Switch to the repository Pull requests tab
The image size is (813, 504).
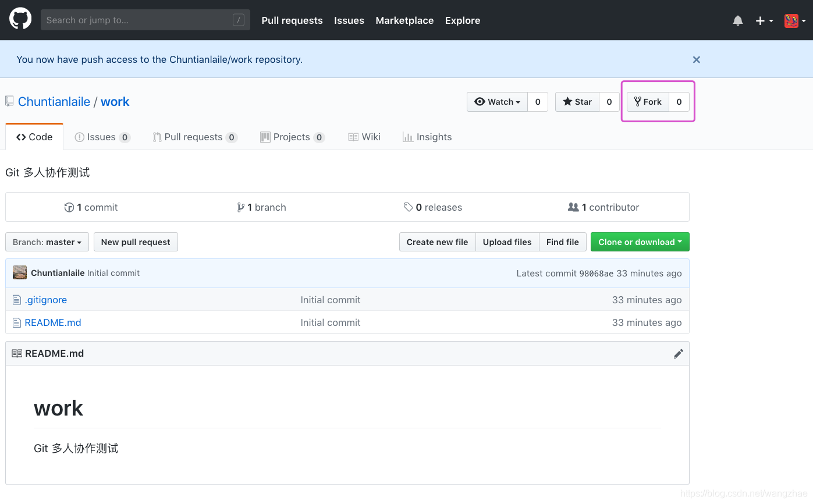(x=195, y=137)
